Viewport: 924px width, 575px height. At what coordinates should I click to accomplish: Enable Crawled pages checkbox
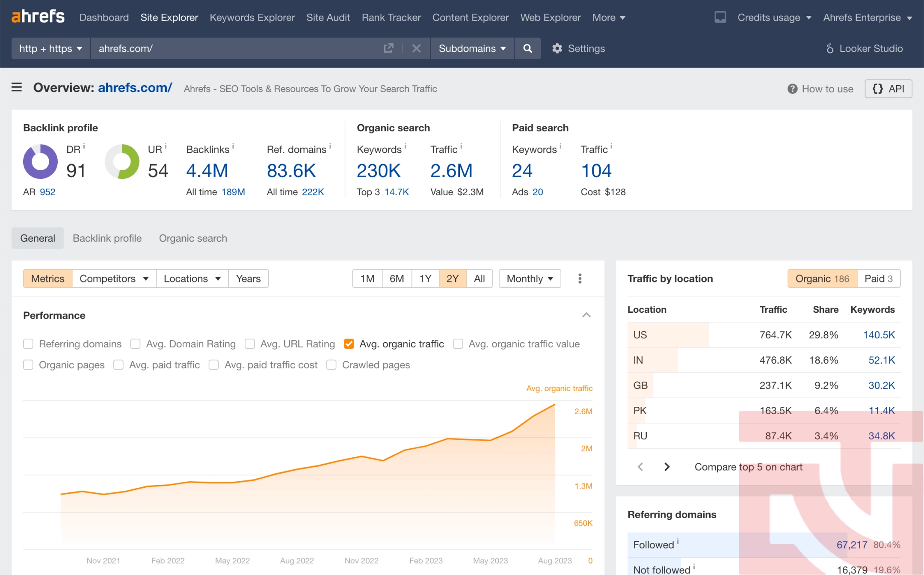click(x=331, y=365)
